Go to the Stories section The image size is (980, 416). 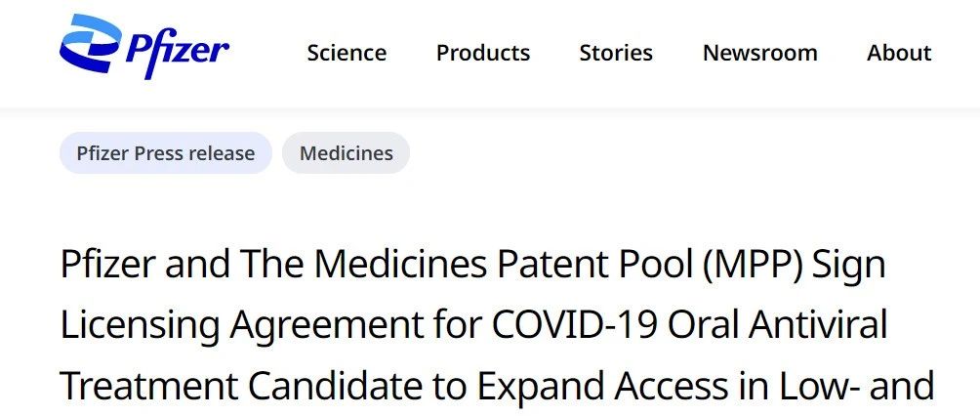point(616,53)
